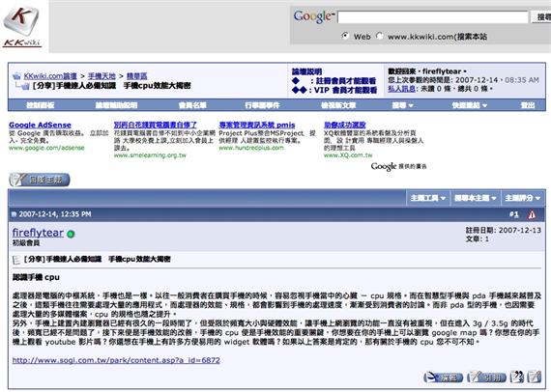Screen dimensions: 551x392
Task: Open 檢視新文章 in the navigation bar
Action: pyautogui.click(x=338, y=105)
